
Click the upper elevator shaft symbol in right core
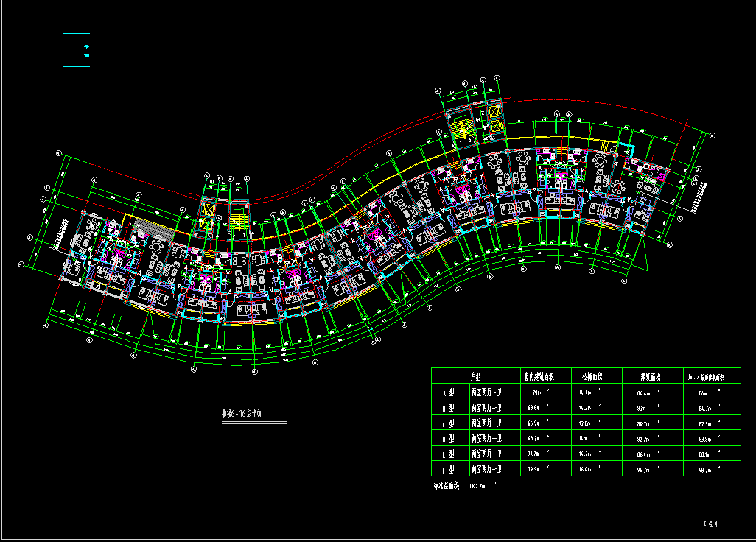(x=494, y=113)
